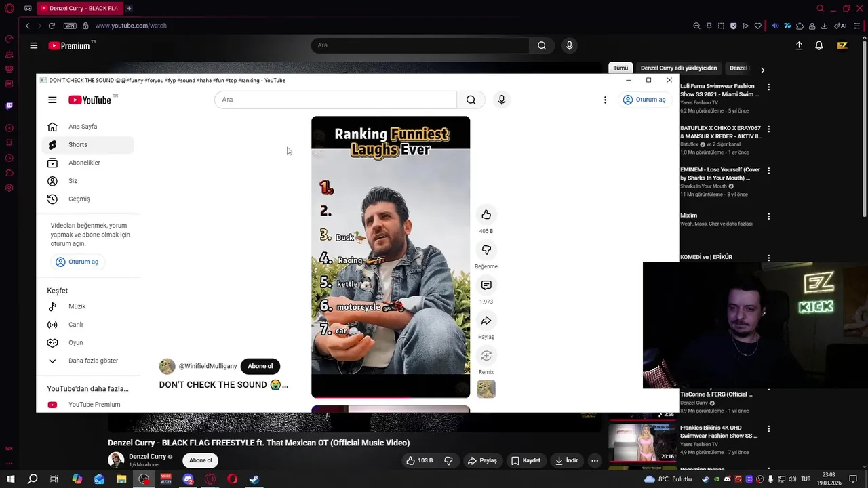The width and height of the screenshot is (868, 488).
Task: Click search button in background YouTube page
Action: pyautogui.click(x=542, y=45)
